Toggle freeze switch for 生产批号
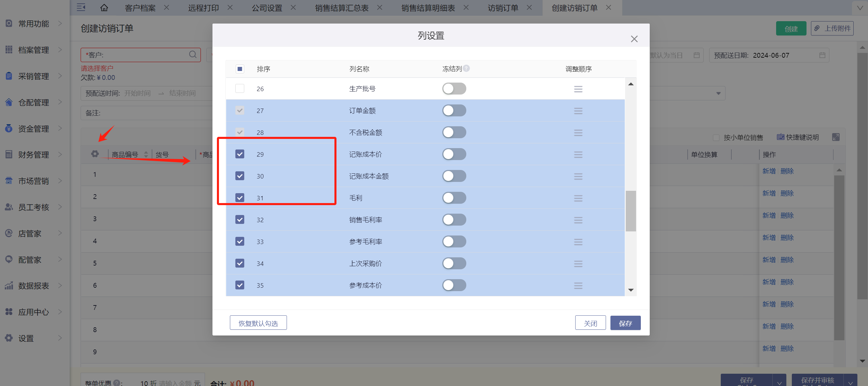This screenshot has height=386, width=868. click(x=454, y=89)
